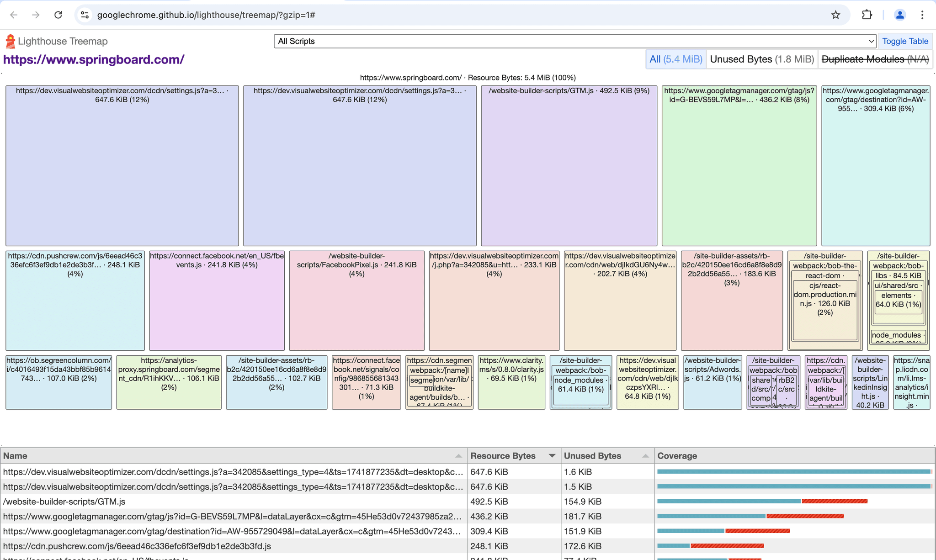The image size is (936, 560).
Task: Sort the table by Unused Bytes column
Action: click(x=607, y=456)
